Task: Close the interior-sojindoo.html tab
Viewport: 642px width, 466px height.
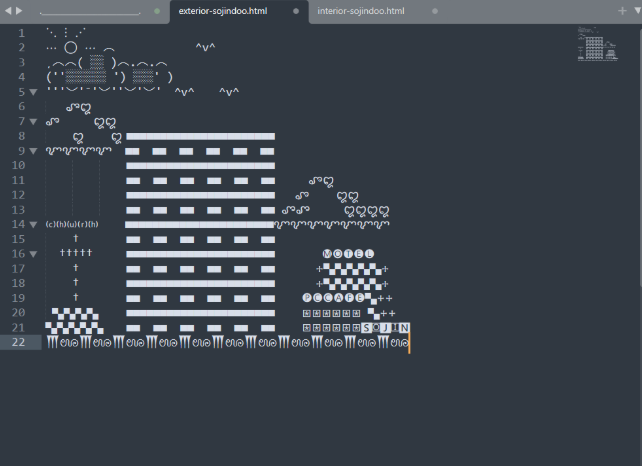Action: coord(435,11)
